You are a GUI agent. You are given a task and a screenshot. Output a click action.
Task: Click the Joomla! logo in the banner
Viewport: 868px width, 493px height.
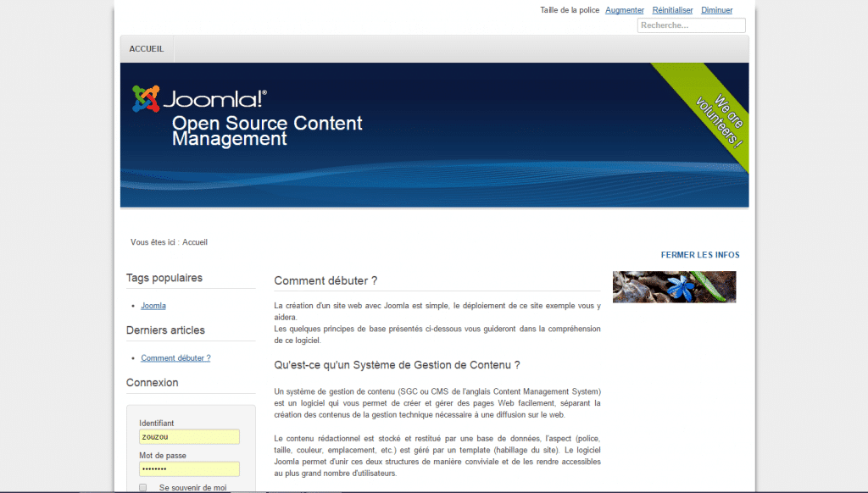click(x=199, y=99)
